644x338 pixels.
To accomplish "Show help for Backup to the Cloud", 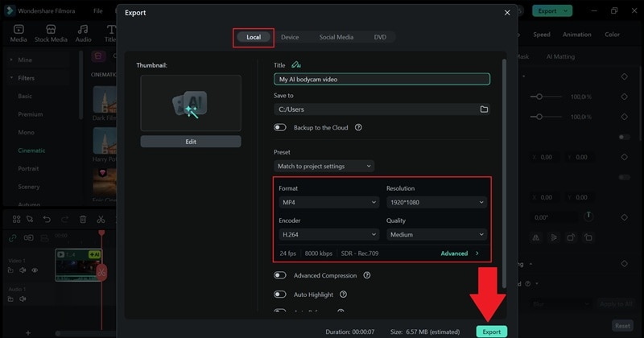I will click(x=358, y=127).
